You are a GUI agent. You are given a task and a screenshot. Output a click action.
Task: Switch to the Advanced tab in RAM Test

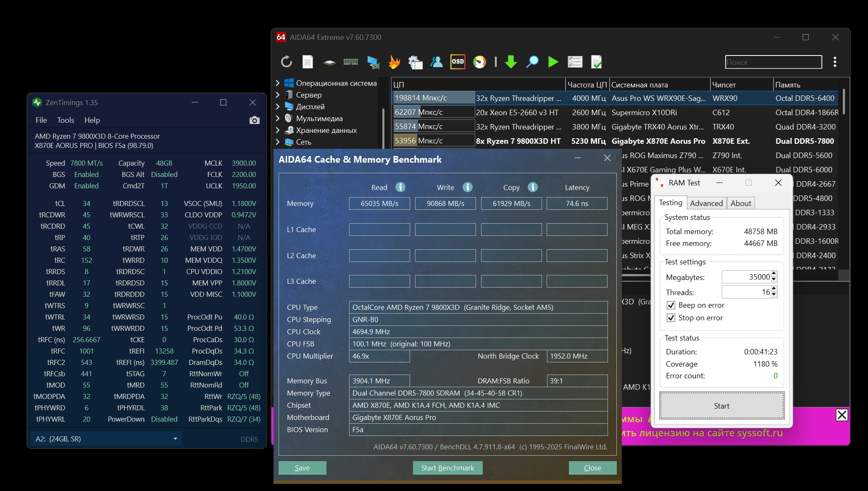(x=706, y=203)
